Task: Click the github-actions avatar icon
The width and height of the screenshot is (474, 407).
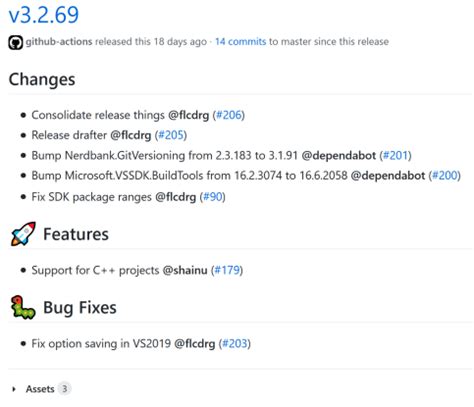Action: click(16, 42)
